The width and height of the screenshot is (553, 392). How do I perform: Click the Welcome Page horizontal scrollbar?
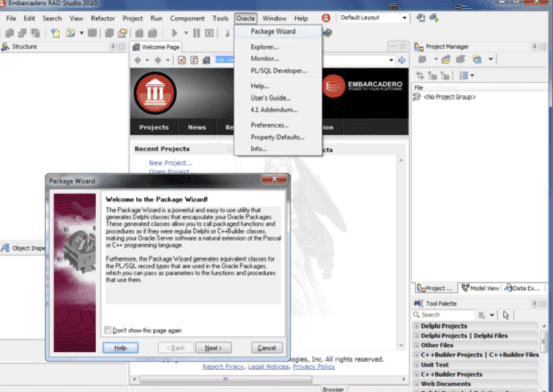point(226,379)
